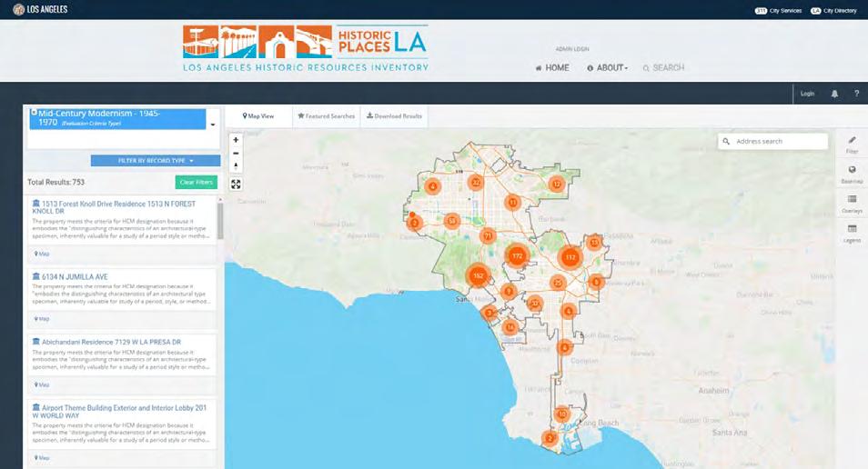
Task: Zoom out on the map
Action: (x=236, y=154)
